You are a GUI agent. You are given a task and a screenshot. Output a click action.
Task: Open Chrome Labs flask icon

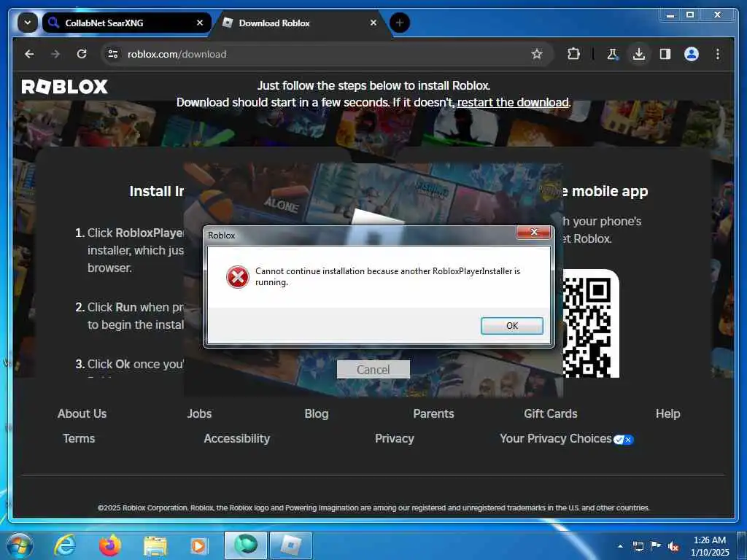pyautogui.click(x=613, y=54)
